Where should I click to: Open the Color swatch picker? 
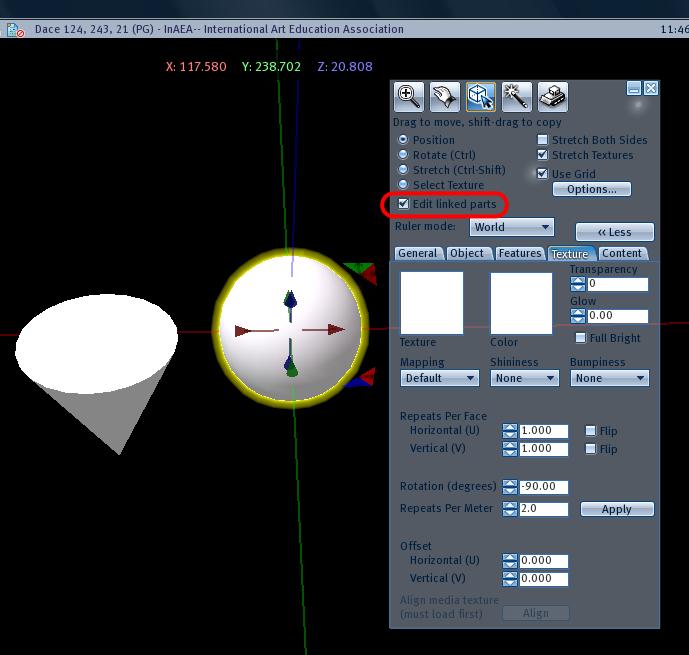tap(521, 303)
